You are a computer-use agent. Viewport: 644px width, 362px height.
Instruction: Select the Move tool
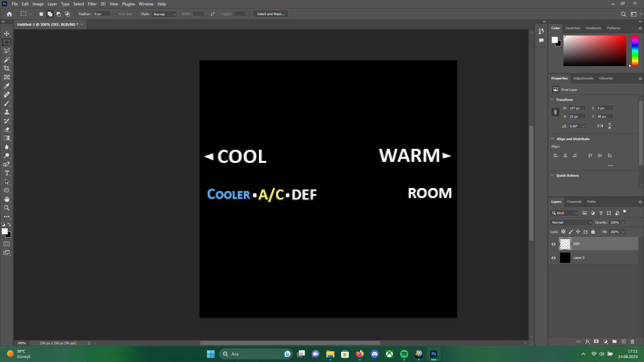click(x=7, y=34)
